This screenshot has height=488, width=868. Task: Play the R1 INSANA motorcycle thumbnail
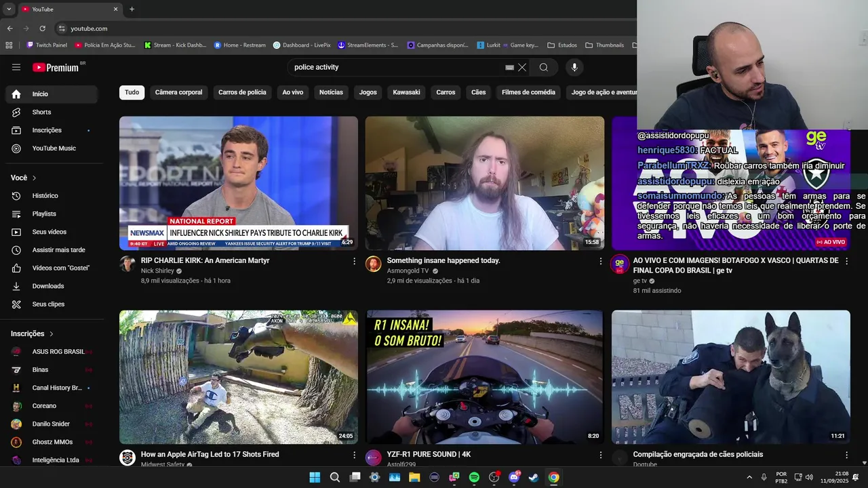click(x=485, y=377)
